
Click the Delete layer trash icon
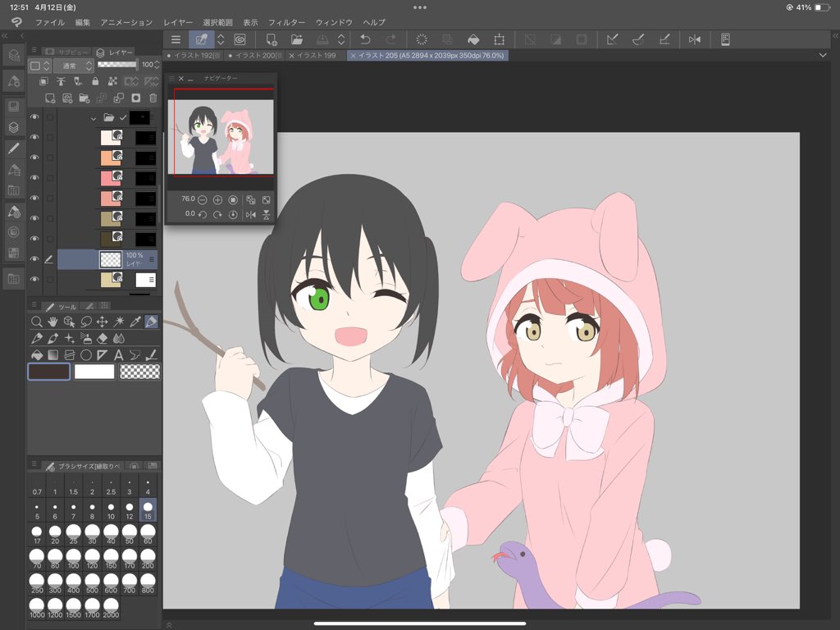[153, 98]
